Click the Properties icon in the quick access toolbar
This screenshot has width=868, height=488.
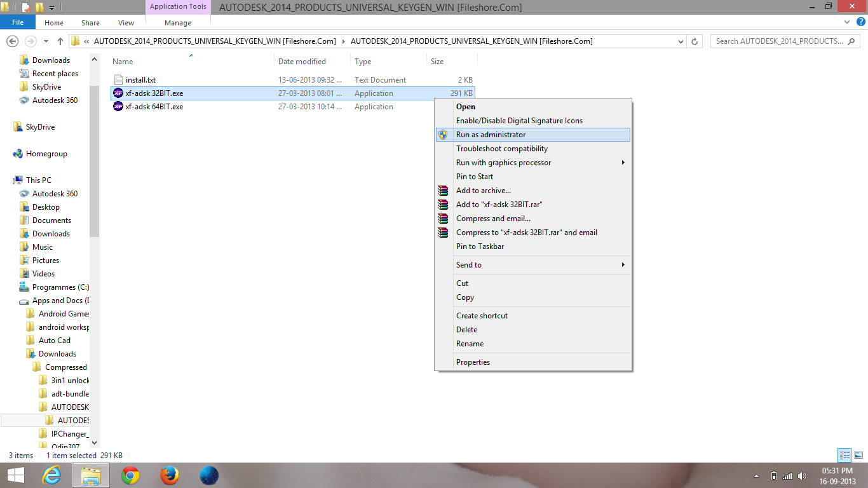(x=26, y=8)
